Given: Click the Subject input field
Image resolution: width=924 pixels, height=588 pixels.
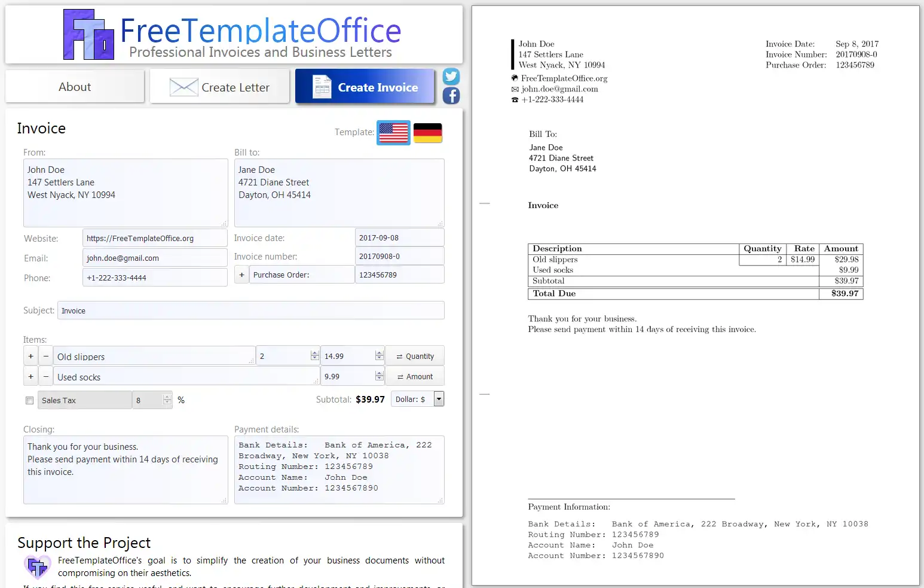Looking at the screenshot, I should point(251,310).
